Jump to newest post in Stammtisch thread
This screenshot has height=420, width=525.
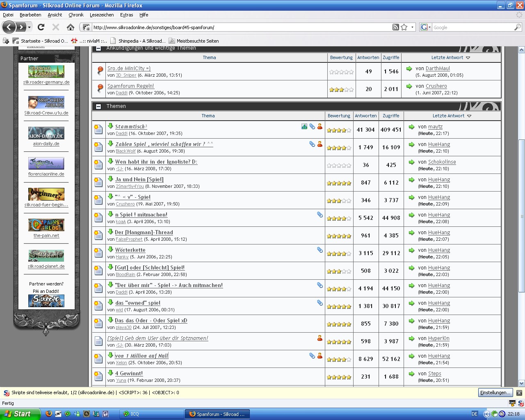point(110,126)
